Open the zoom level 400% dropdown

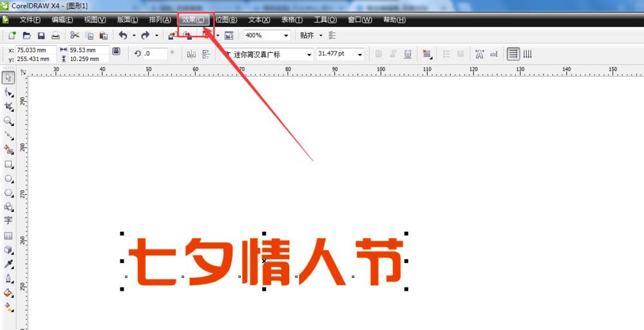click(286, 35)
